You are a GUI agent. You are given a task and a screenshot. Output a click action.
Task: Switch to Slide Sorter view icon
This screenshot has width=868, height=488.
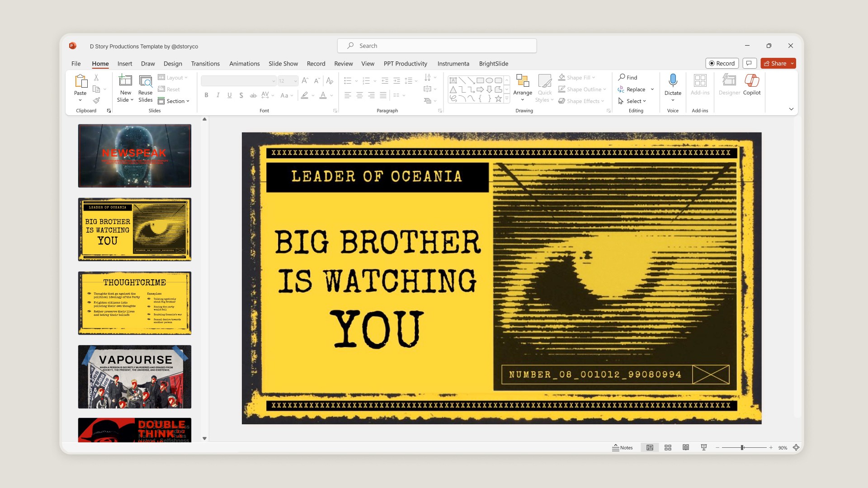point(668,447)
